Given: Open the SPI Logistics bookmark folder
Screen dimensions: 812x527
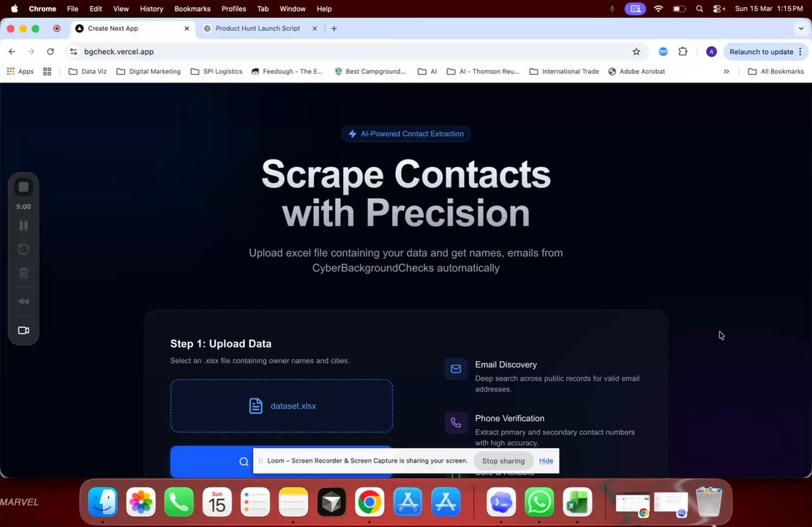Looking at the screenshot, I should point(217,72).
